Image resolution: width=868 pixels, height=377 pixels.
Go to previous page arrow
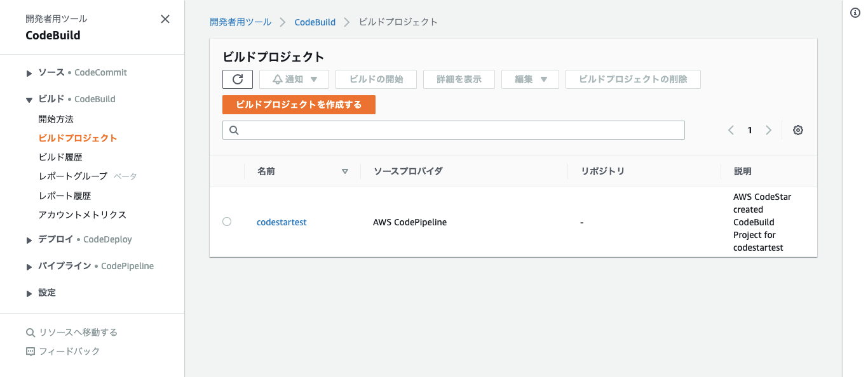(731, 130)
